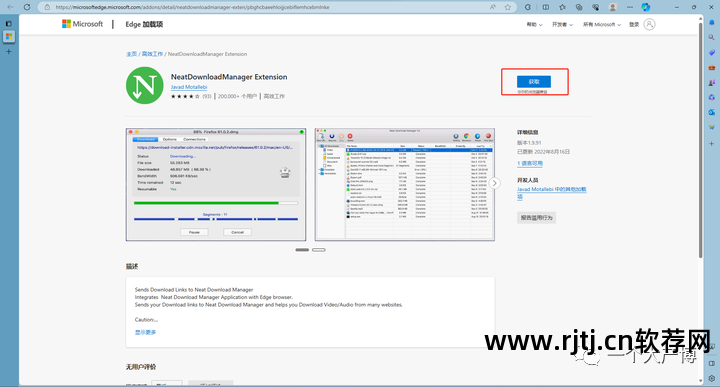Launch Copilot from the toolbar
This screenshot has height=387, width=720.
point(646,7)
